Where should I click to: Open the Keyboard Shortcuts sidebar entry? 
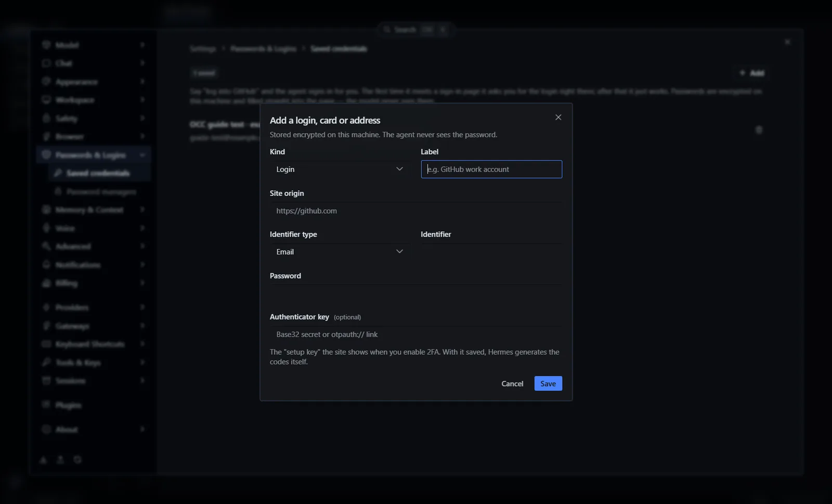tap(94, 344)
